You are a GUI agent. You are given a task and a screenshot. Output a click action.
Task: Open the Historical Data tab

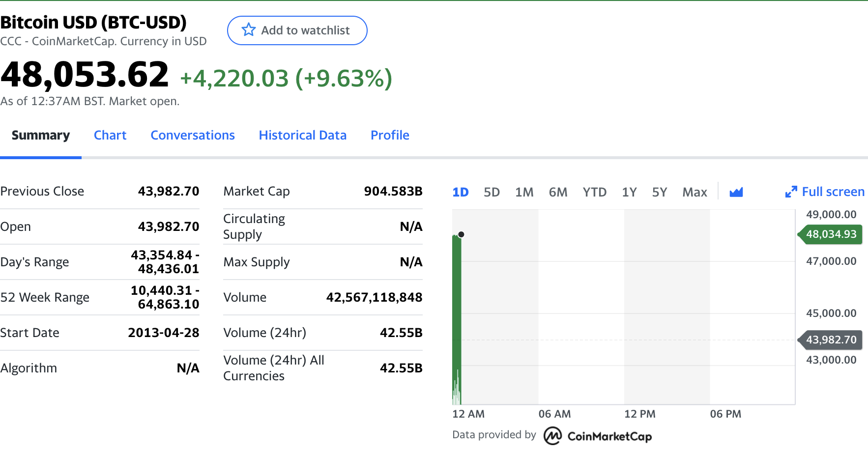[303, 135]
